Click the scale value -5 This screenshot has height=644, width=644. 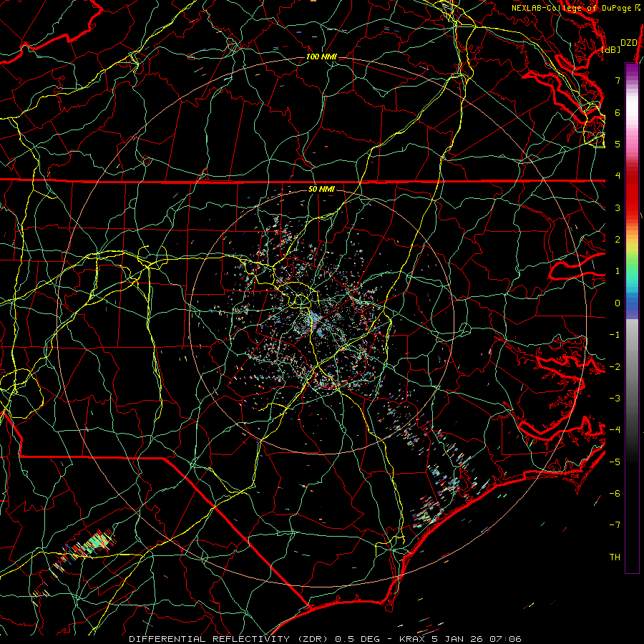tap(615, 462)
